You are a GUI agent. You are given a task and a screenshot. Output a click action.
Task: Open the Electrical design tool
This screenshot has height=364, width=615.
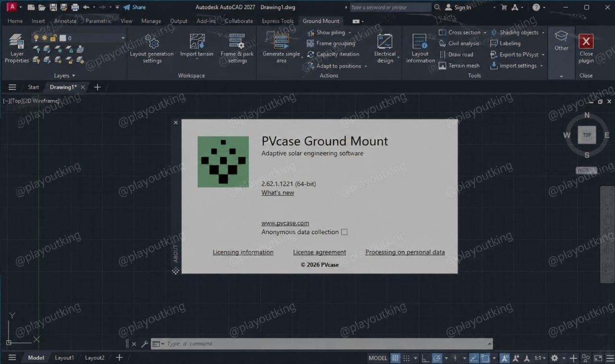tap(385, 48)
